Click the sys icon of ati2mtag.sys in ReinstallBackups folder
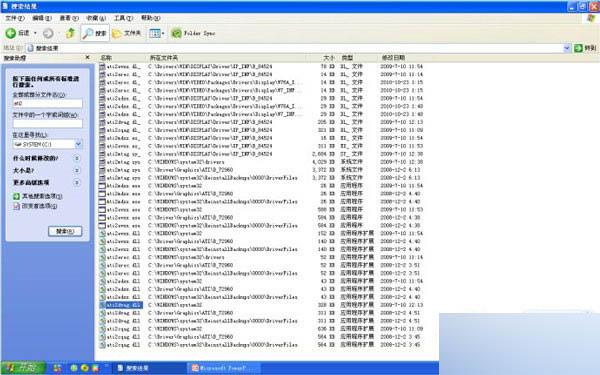 [102, 178]
